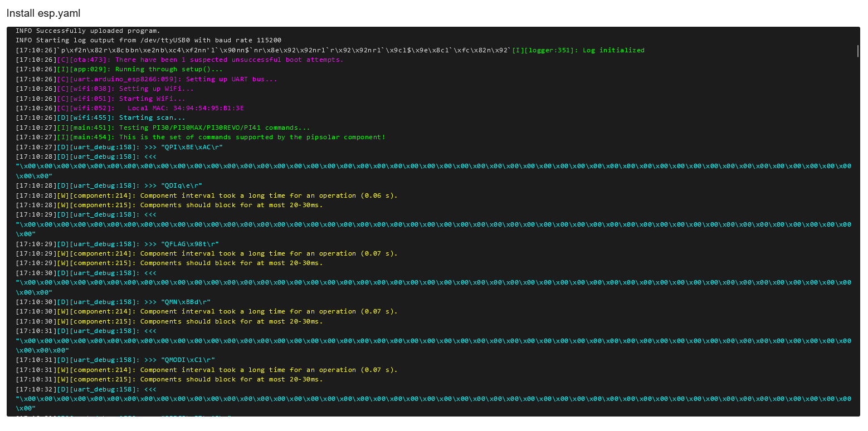Select the sent command "QDIq\e\r" line
Image resolution: width=868 pixels, height=431 pixels.
(109, 185)
